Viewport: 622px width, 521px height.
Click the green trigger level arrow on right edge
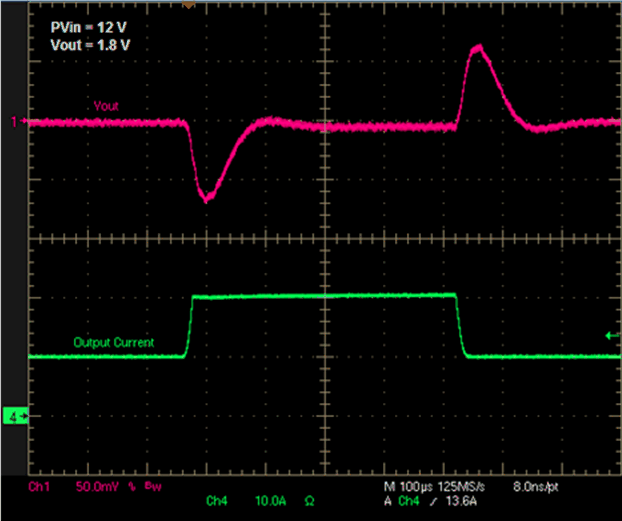click(612, 336)
